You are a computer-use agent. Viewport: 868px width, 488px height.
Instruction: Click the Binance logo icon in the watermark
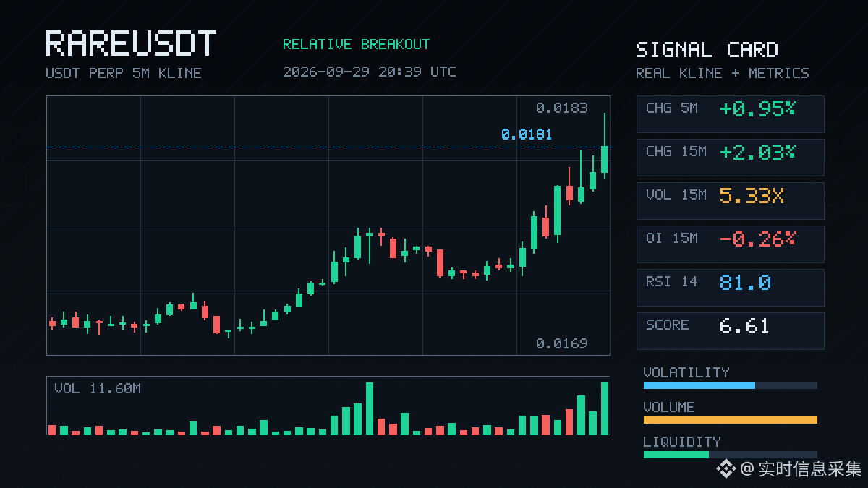pos(726,469)
